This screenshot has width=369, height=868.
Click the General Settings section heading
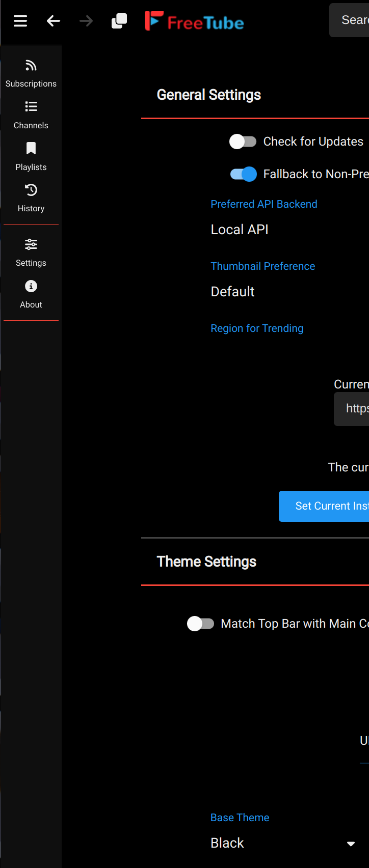[x=208, y=95]
